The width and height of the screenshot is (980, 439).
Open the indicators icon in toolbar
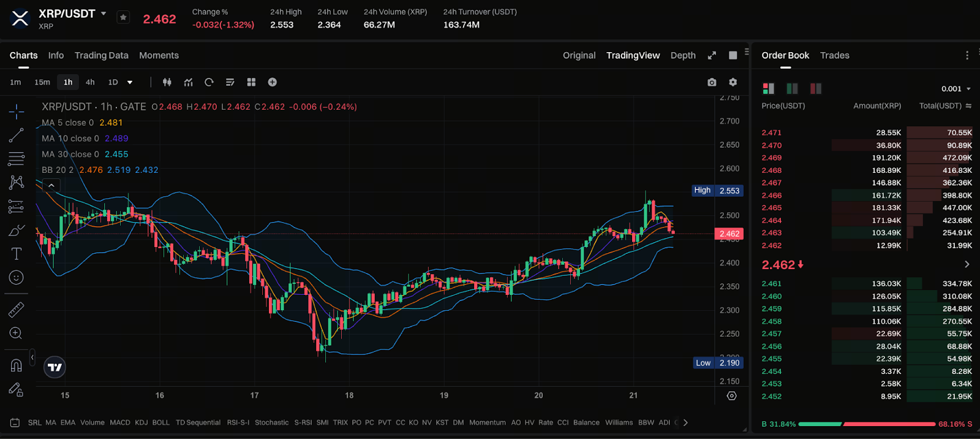coord(188,82)
